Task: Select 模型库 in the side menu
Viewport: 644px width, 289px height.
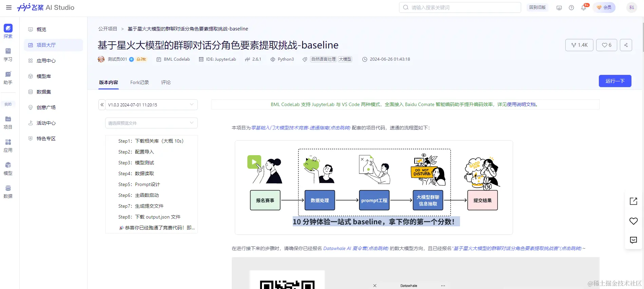Action: 53,76
